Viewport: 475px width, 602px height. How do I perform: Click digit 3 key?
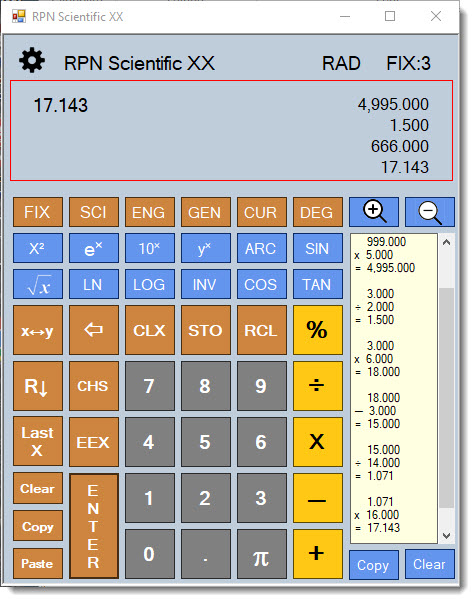point(261,498)
